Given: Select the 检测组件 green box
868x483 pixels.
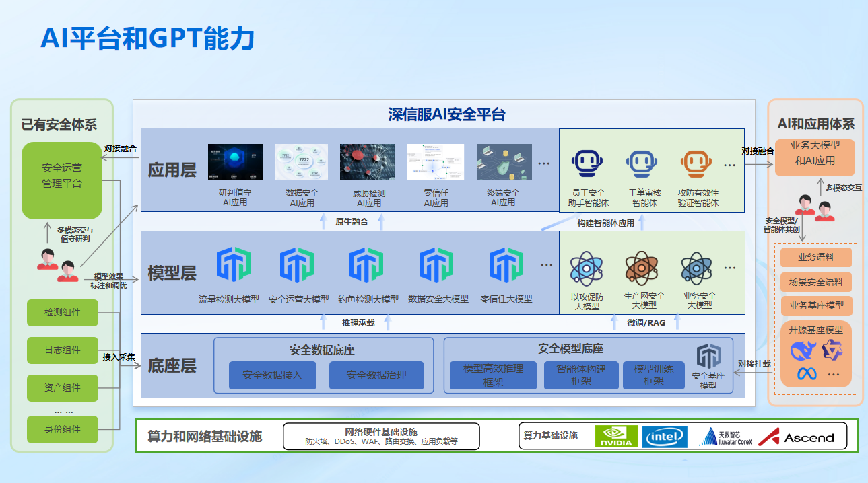Looking at the screenshot, I should coord(63,312).
